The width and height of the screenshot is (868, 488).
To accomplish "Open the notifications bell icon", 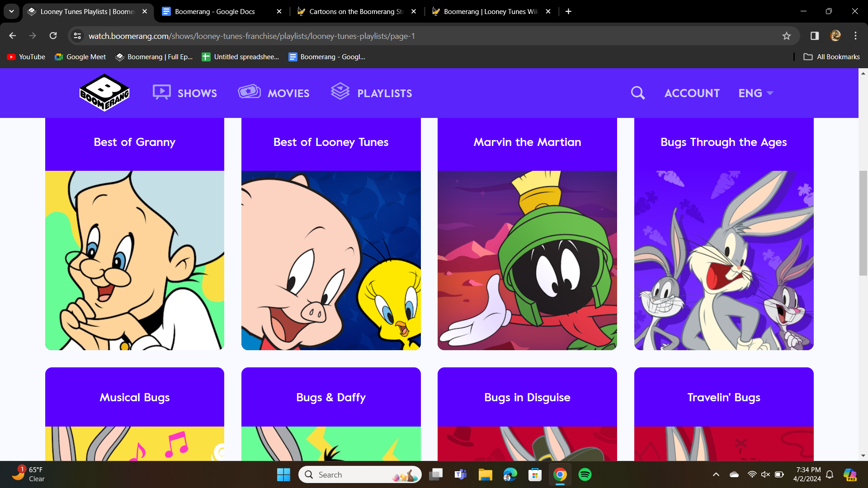I will coord(830,474).
